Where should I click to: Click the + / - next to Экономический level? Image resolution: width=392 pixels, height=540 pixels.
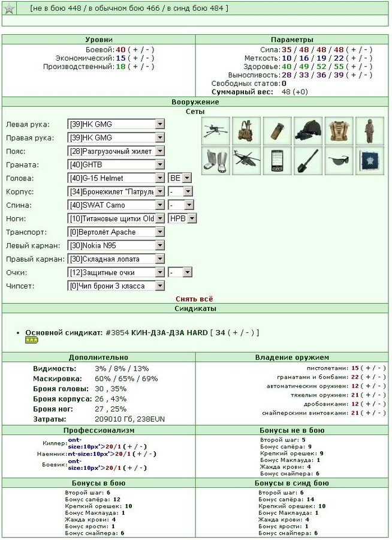pyautogui.click(x=141, y=58)
